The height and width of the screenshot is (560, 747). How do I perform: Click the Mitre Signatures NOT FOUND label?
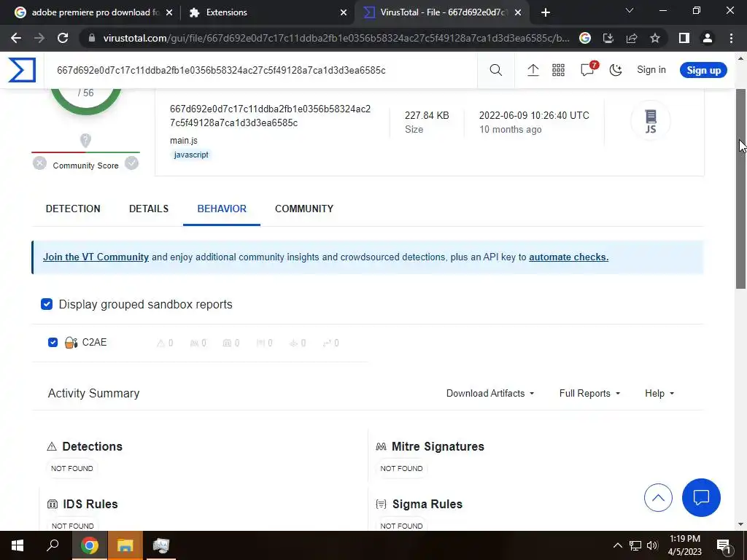tap(401, 469)
